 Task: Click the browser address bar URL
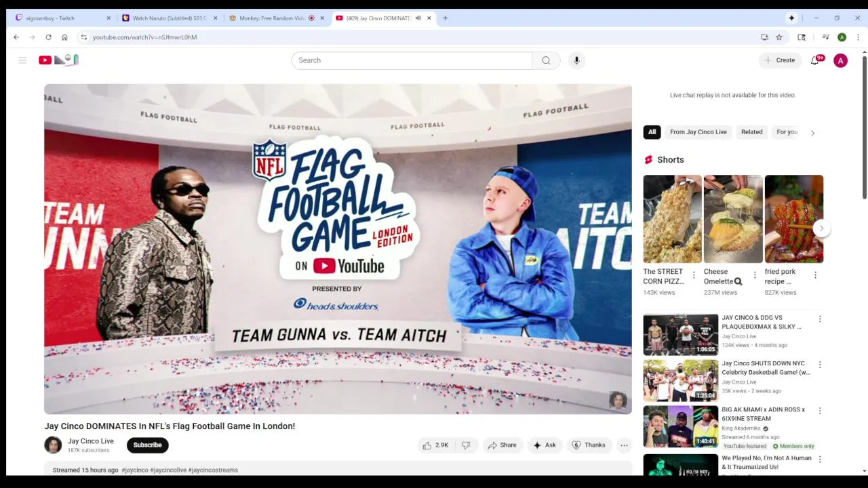point(144,37)
